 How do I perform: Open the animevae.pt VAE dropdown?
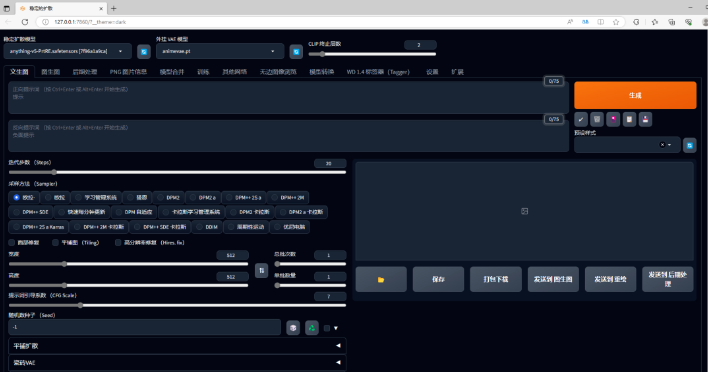[220, 51]
